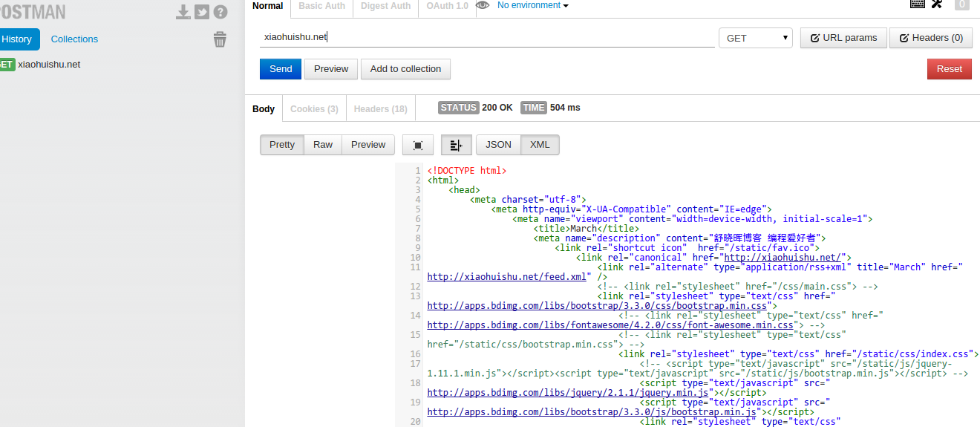Click the 200 OK status value
980x427 pixels.
pyautogui.click(x=497, y=108)
